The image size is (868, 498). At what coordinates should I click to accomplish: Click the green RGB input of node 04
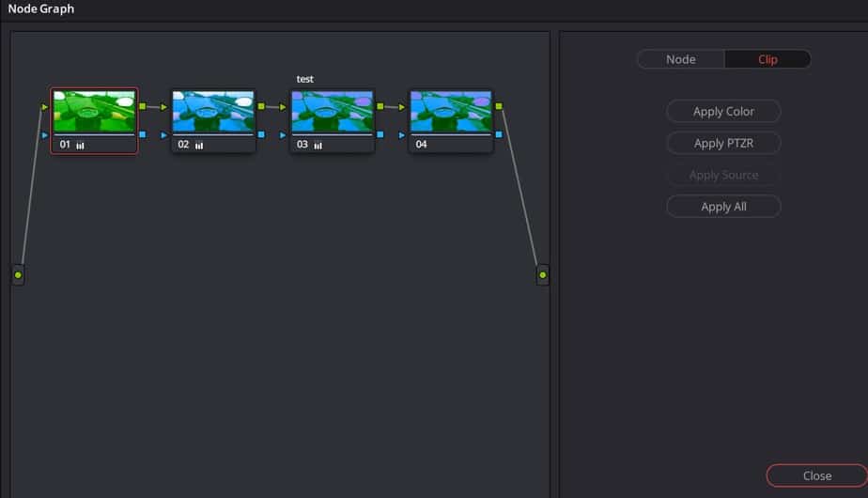(402, 107)
